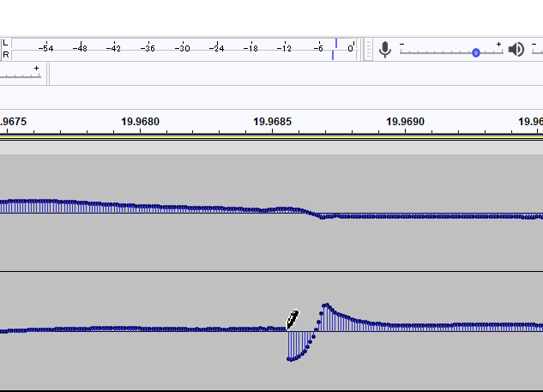The width and height of the screenshot is (543, 392).
Task: Click the divider line between the two channels
Action: (x=271, y=272)
